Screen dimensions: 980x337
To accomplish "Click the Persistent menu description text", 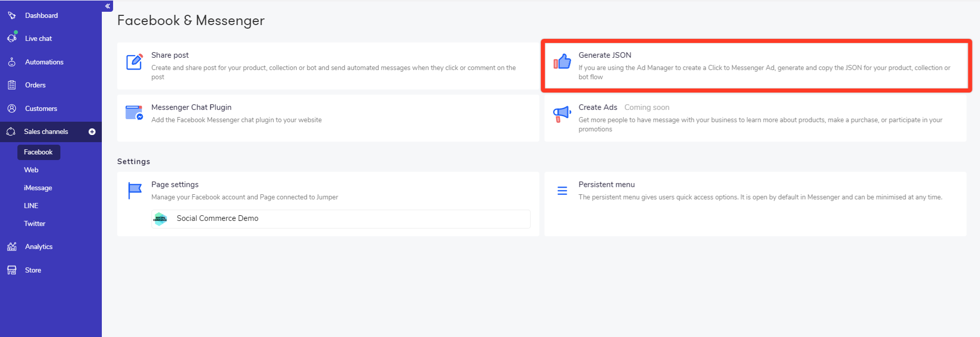I will pos(760,197).
